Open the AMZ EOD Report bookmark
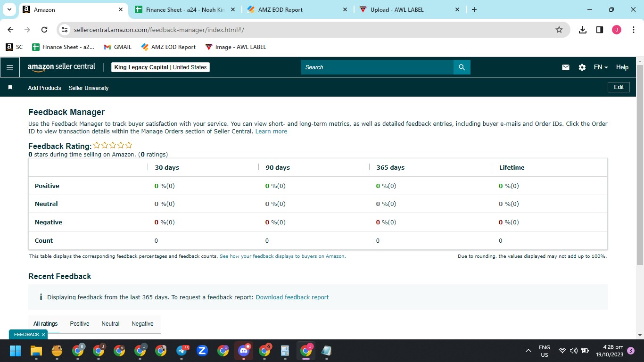644x362 pixels. [168, 47]
